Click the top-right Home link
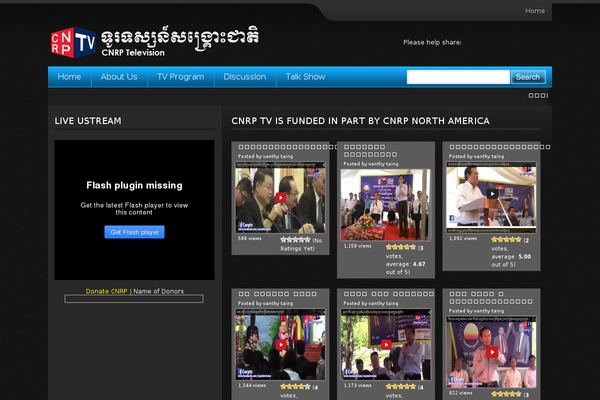600x400 pixels. [x=535, y=11]
